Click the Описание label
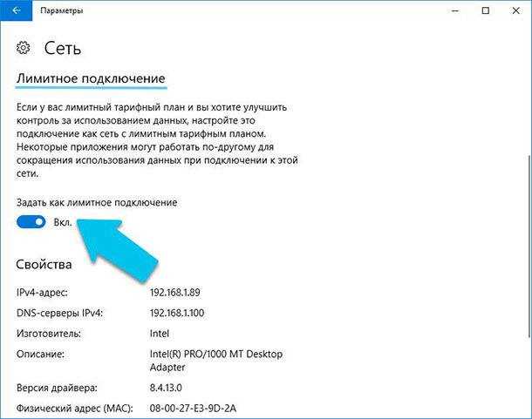This screenshot has height=419, width=532. pos(40,355)
